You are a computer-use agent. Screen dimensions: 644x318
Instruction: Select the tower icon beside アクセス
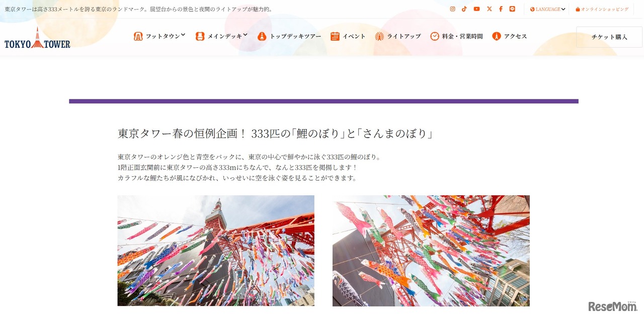(x=496, y=36)
